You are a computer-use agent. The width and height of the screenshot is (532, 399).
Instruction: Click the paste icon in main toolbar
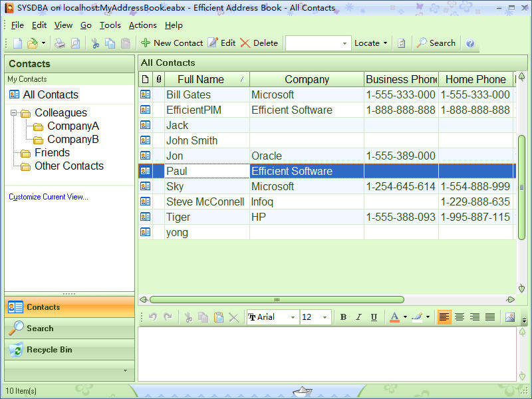point(126,43)
